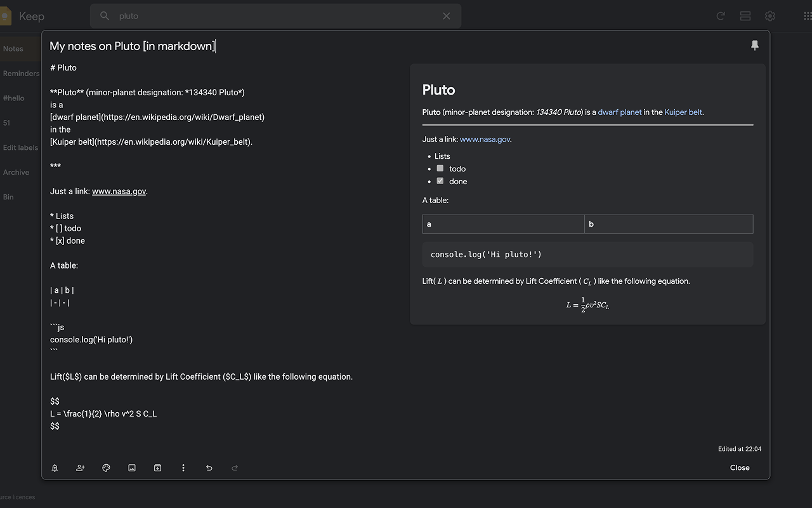Viewport: 812px width, 508px height.
Task: Select the 51 label in sidebar
Action: click(6, 123)
